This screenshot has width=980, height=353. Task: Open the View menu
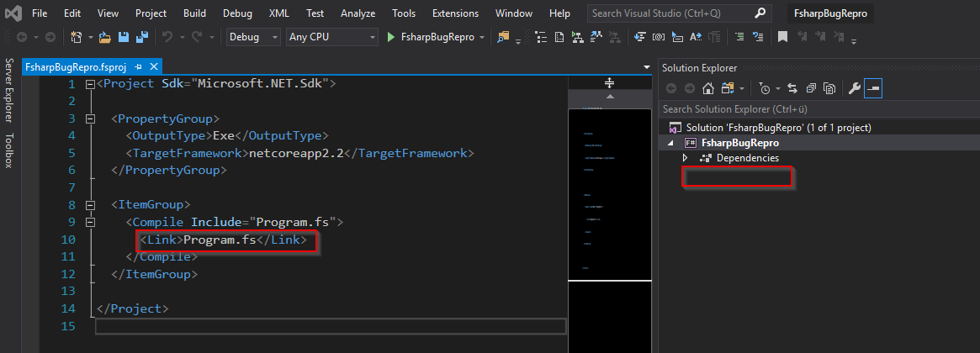pos(109,13)
